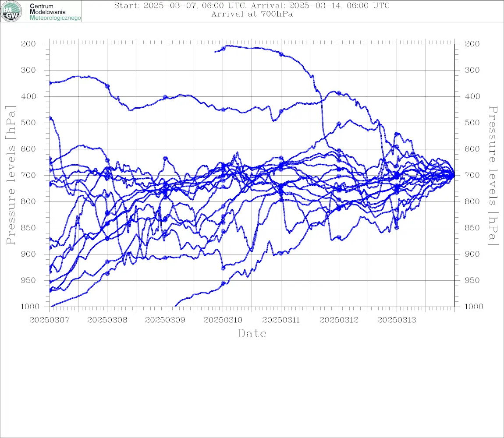Click the left axis 200 label

(28, 44)
